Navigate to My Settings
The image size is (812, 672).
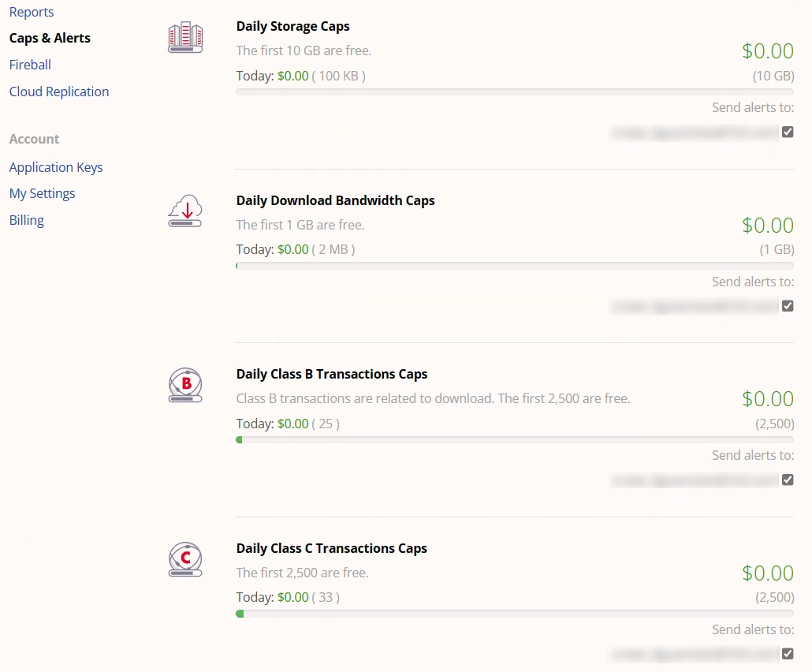[43, 193]
